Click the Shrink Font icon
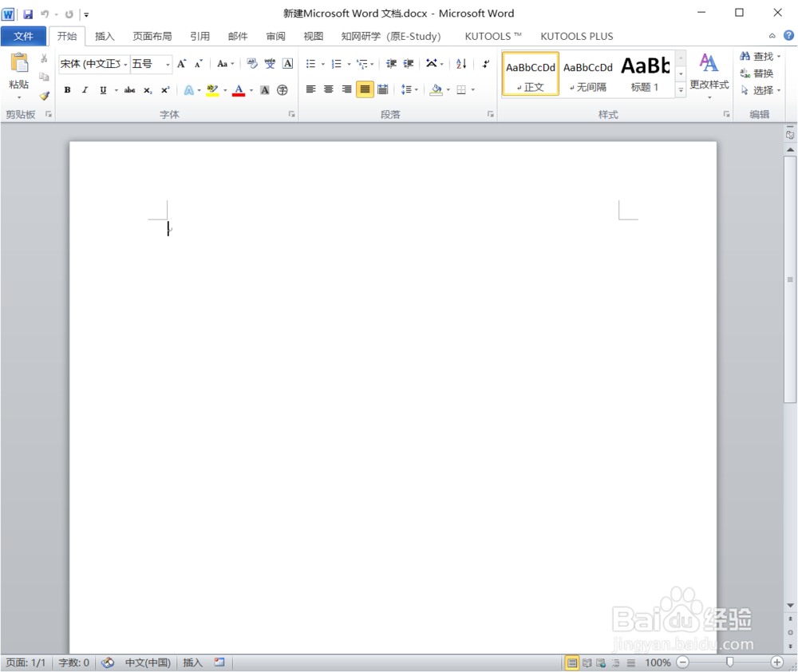 tap(199, 64)
